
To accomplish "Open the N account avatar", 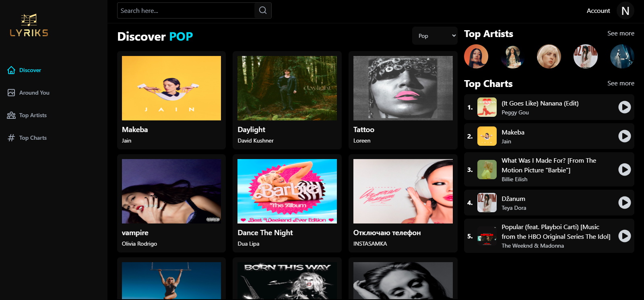I will point(625,11).
